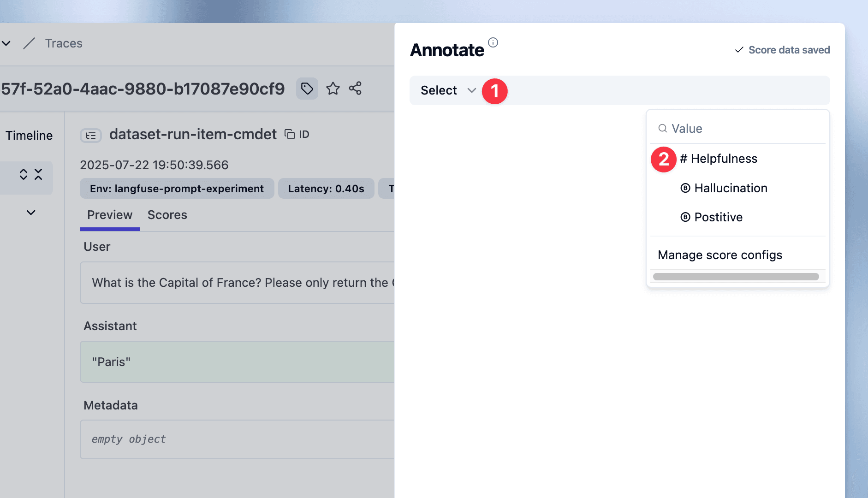The height and width of the screenshot is (498, 868).
Task: Click the vertical expand icon in the Timeline panel
Action: [x=24, y=174]
